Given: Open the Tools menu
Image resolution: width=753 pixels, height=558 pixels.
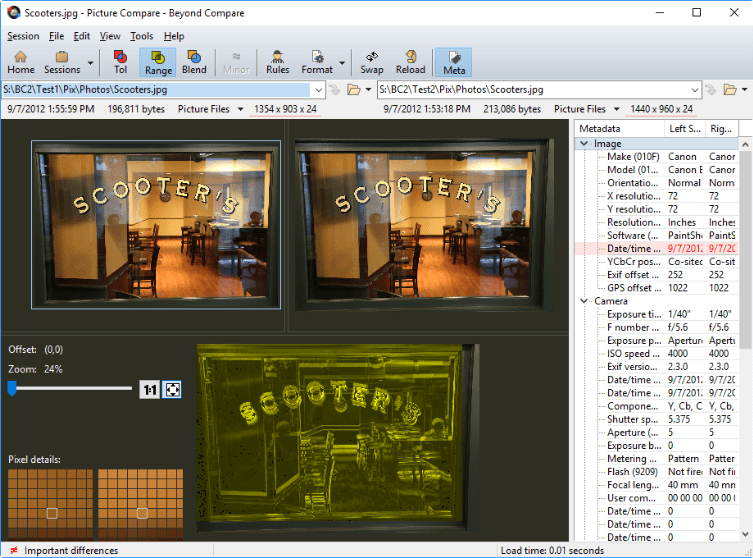Looking at the screenshot, I should click(x=141, y=36).
